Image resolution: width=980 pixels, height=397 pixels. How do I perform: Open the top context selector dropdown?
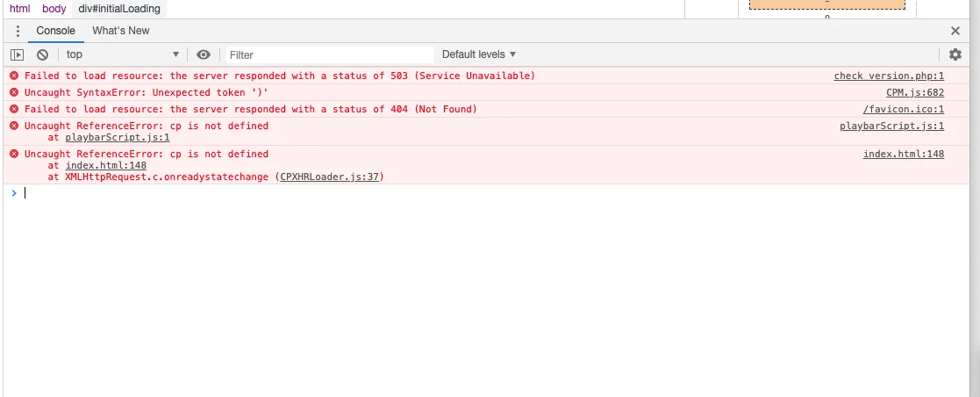pos(123,54)
